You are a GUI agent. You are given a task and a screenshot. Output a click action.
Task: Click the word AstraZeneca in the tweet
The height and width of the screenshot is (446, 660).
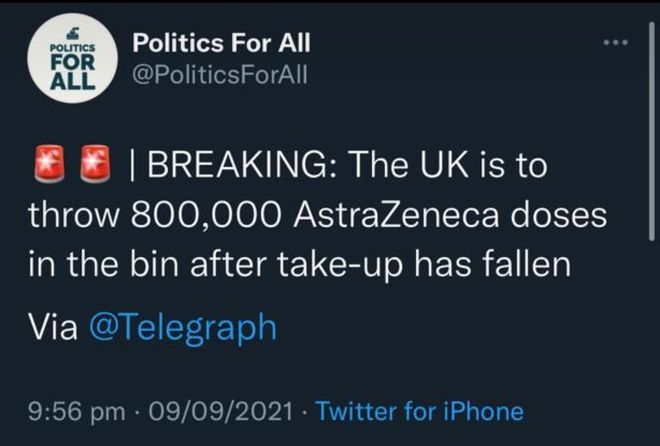(x=396, y=215)
